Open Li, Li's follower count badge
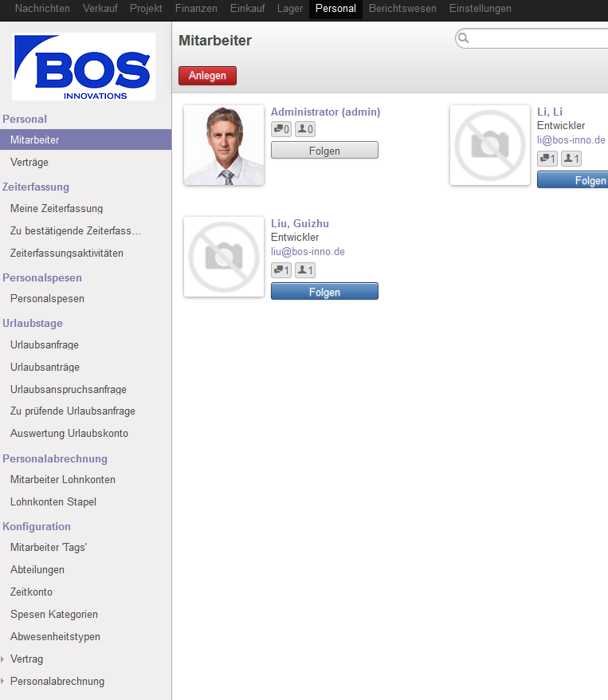This screenshot has width=608, height=700. [x=571, y=159]
